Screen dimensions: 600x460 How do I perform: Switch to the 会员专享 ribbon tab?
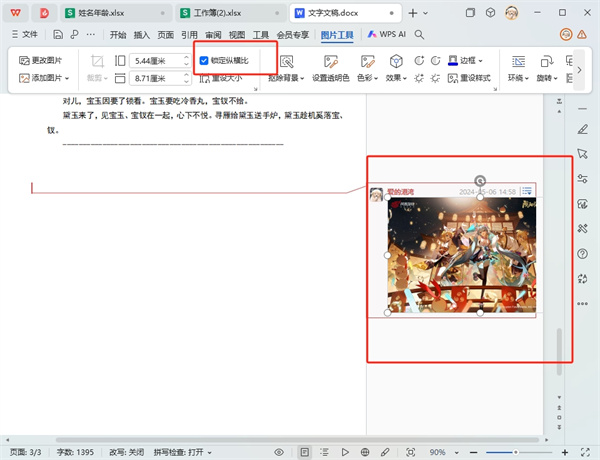point(293,35)
